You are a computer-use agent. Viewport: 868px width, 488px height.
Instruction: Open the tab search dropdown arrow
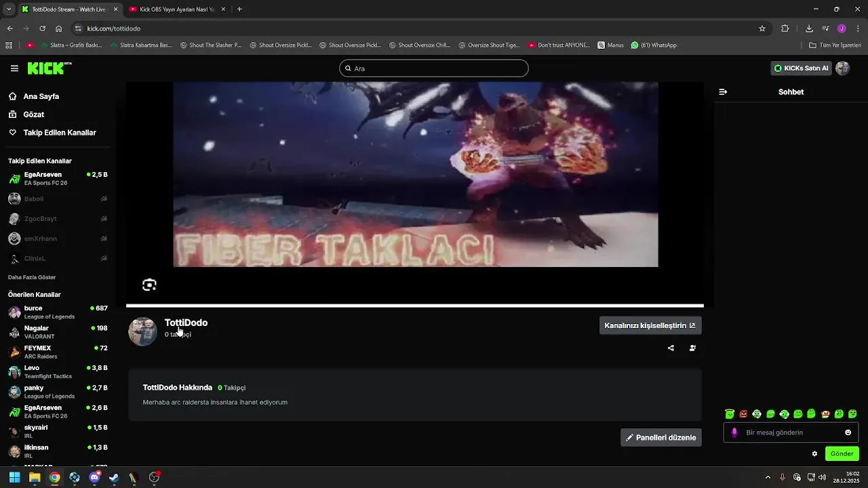(x=8, y=9)
